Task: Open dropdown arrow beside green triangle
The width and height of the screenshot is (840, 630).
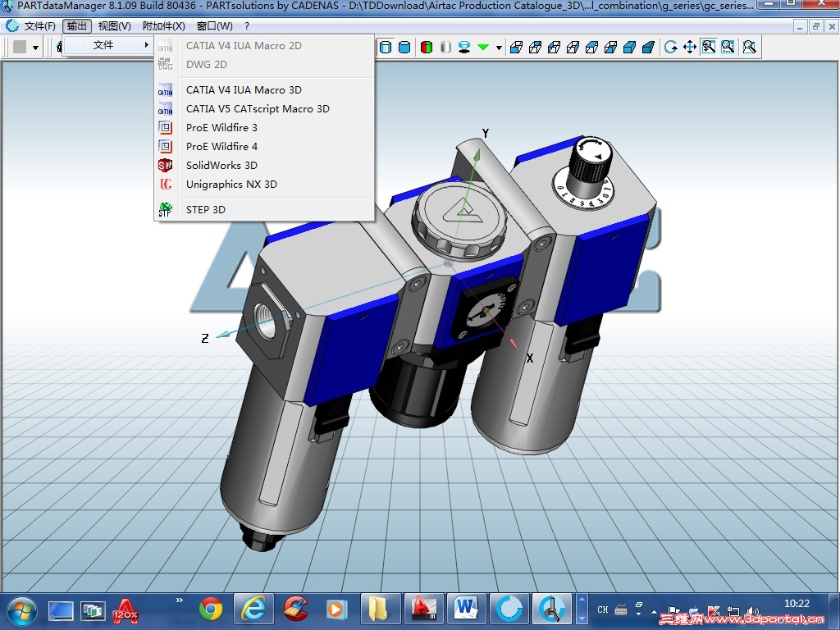Action: [499, 48]
